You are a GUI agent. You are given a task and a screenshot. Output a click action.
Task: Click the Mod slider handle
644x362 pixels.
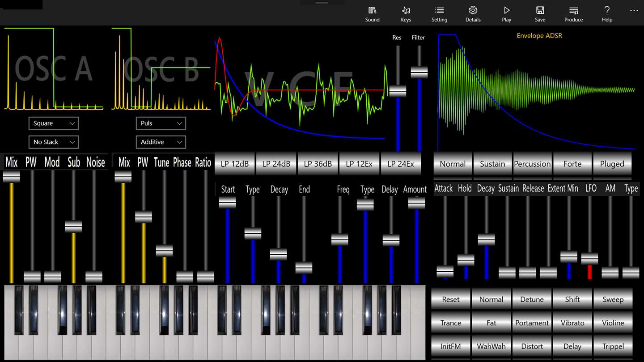53,277
